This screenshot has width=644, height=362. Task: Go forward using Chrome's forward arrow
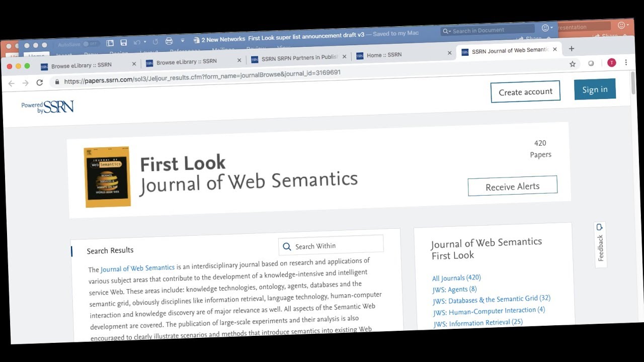point(26,83)
